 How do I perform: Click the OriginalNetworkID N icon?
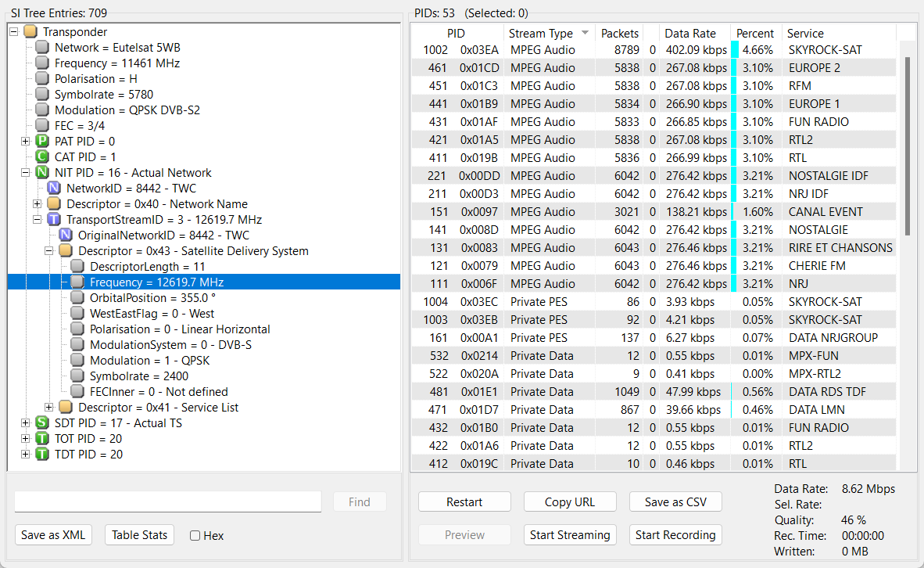point(66,235)
